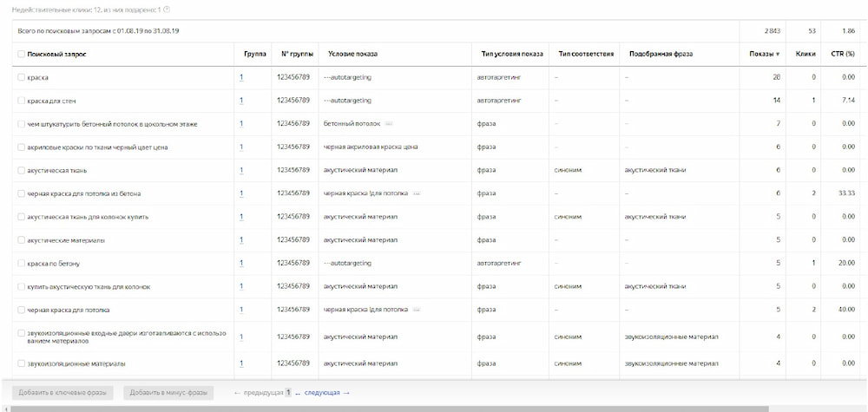Click 'звукоизоляционные материал' phrase in last row

[x=672, y=363]
